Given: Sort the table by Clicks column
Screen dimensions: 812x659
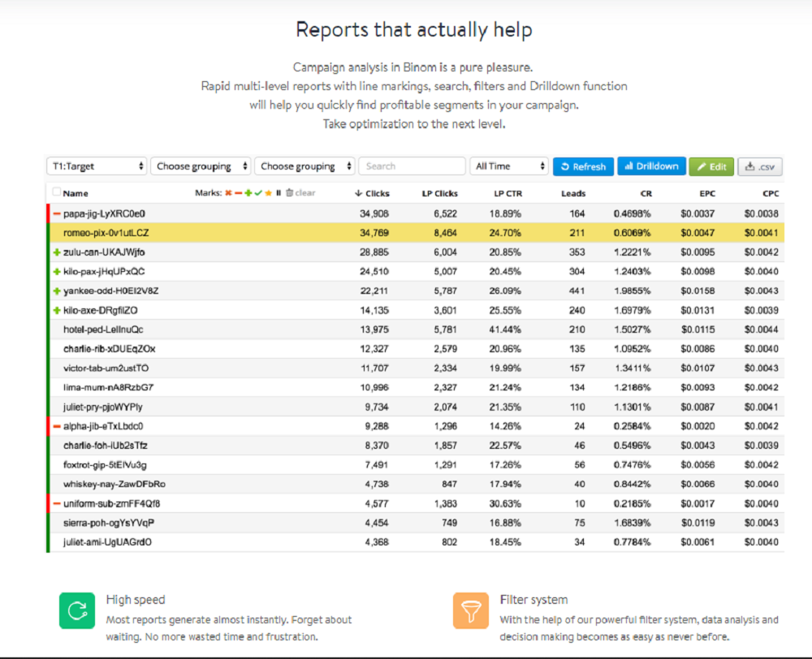Looking at the screenshot, I should tap(373, 193).
